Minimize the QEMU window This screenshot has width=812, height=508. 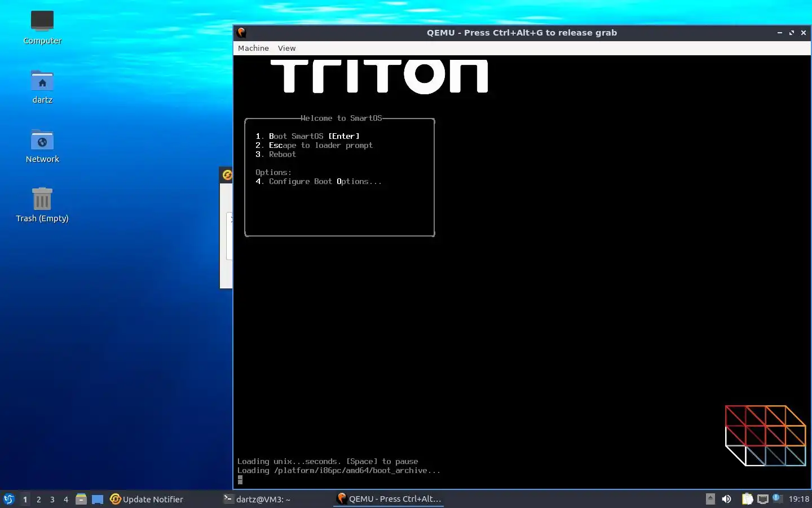[x=780, y=33]
